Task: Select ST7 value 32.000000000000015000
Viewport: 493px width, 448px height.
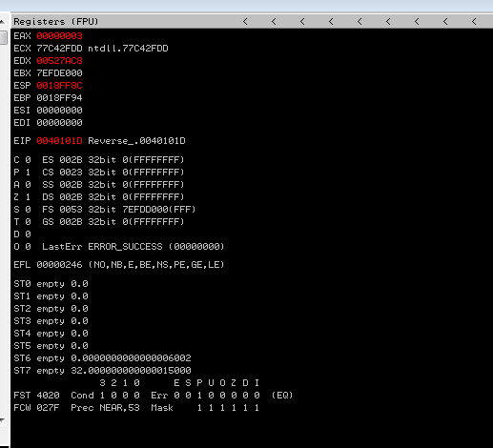Action: pos(131,371)
